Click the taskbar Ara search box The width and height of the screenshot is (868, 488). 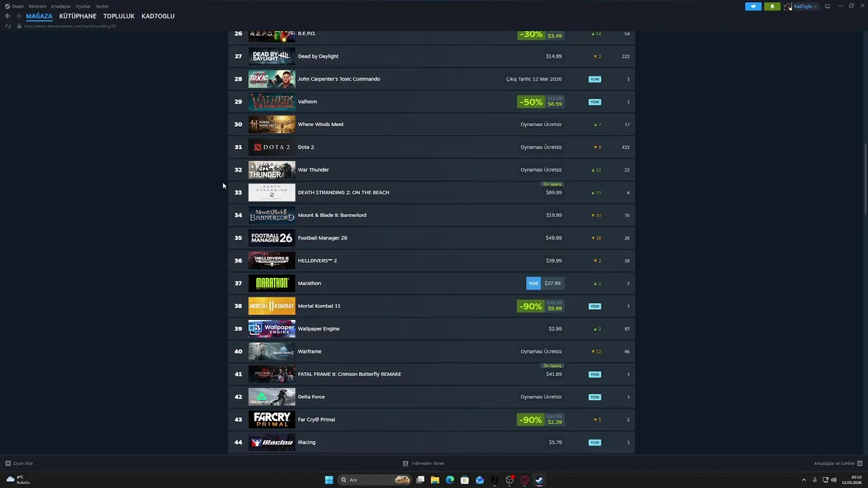pos(376,480)
